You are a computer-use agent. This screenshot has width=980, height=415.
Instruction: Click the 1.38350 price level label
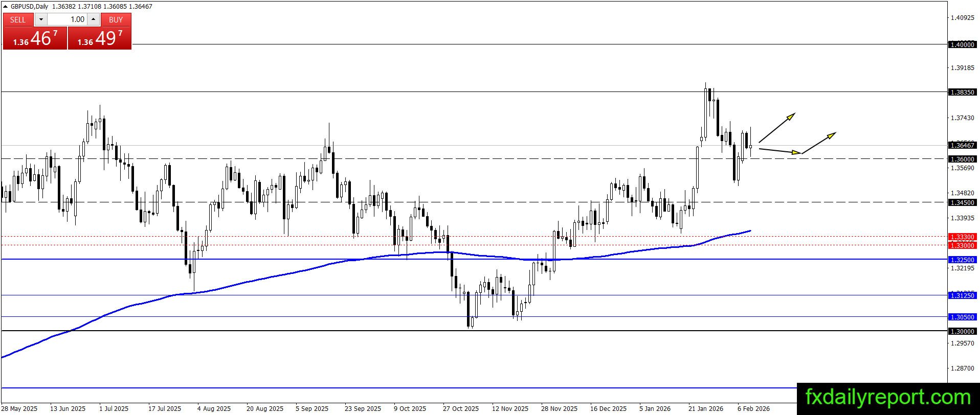pos(962,93)
